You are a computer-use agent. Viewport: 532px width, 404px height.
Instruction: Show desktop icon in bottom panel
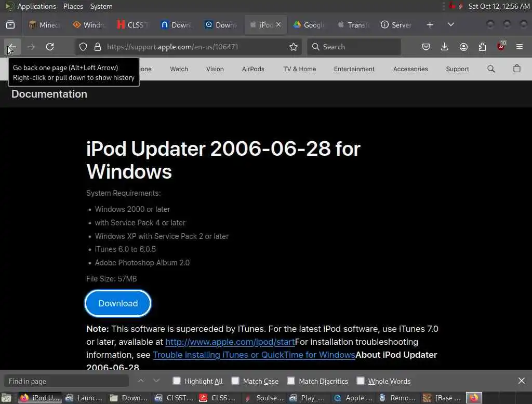coord(6,398)
